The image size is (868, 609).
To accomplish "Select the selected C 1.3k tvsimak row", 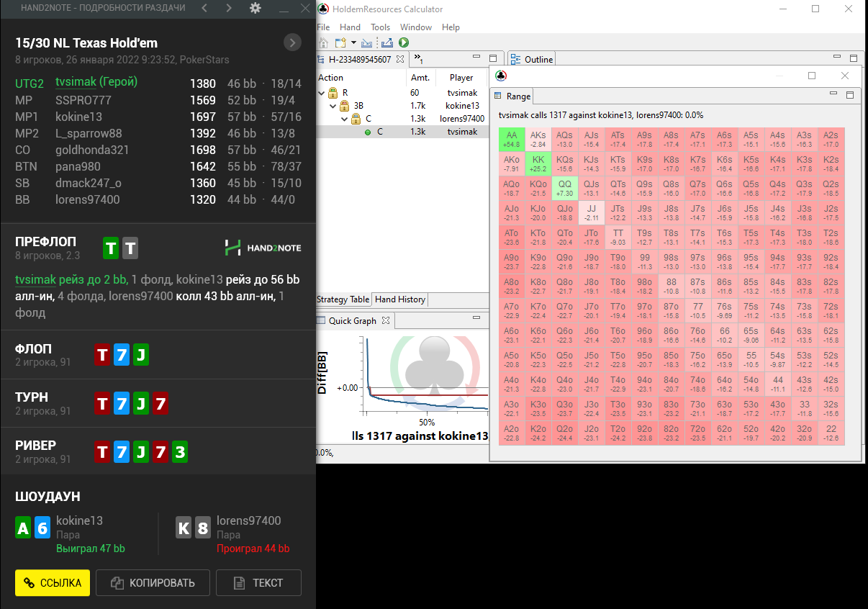I will 402,132.
